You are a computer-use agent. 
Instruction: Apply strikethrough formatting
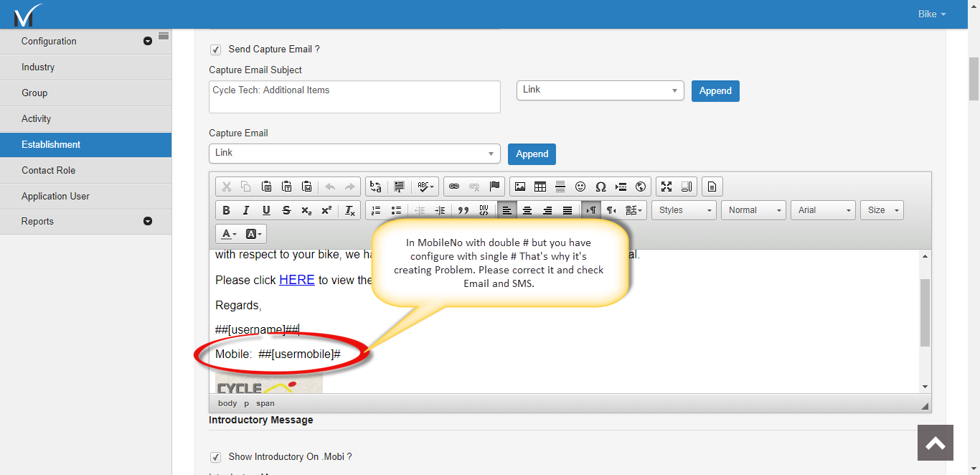tap(286, 210)
